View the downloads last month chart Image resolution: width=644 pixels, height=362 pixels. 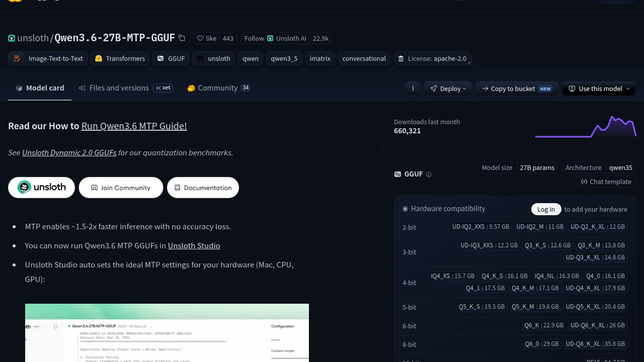[x=586, y=127]
